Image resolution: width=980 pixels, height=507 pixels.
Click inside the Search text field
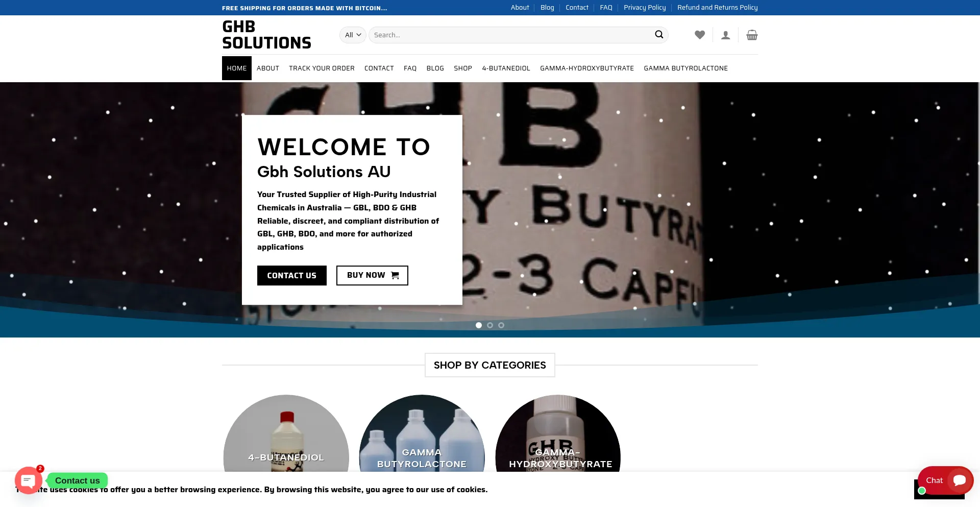[x=510, y=35]
